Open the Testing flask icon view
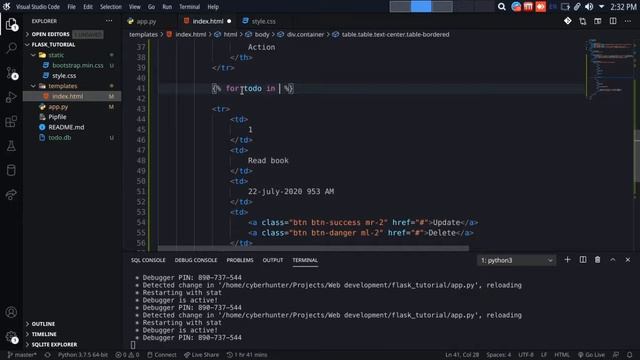The height and width of the screenshot is (360, 640). (x=11, y=146)
